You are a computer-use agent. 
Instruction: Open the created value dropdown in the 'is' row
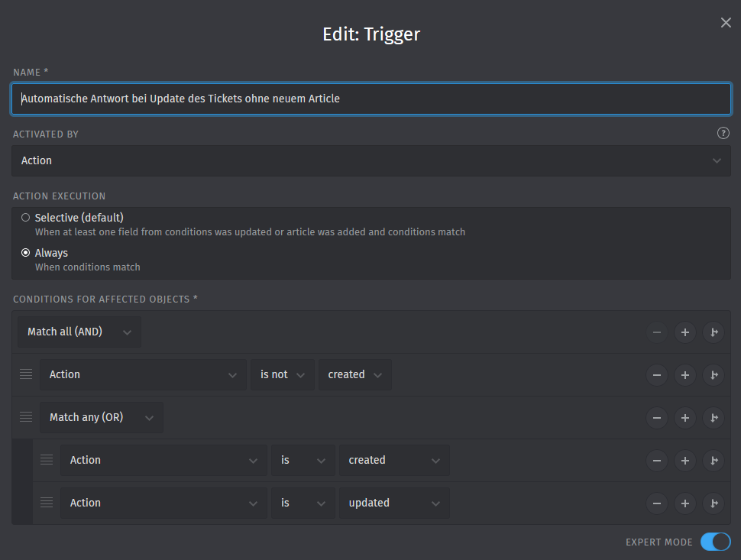(394, 460)
